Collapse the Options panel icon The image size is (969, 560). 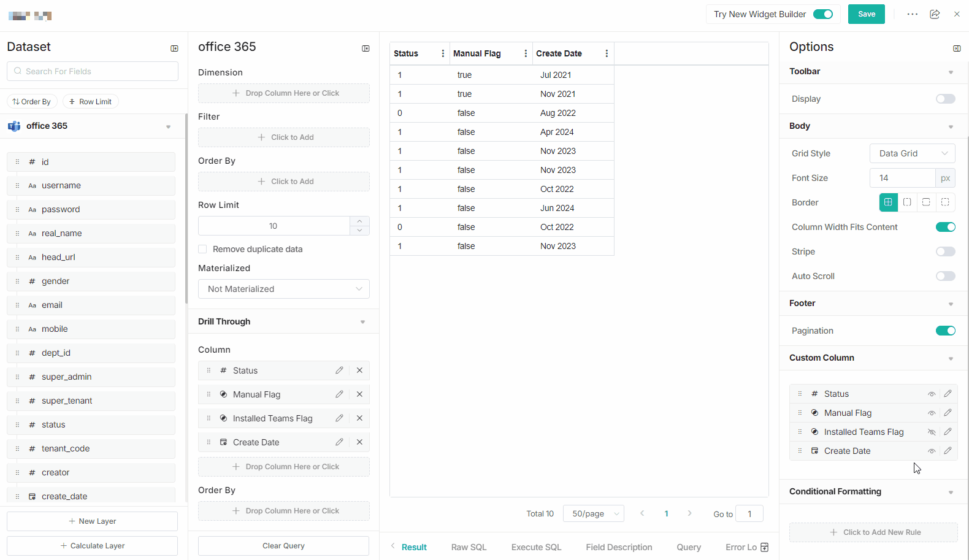(957, 48)
